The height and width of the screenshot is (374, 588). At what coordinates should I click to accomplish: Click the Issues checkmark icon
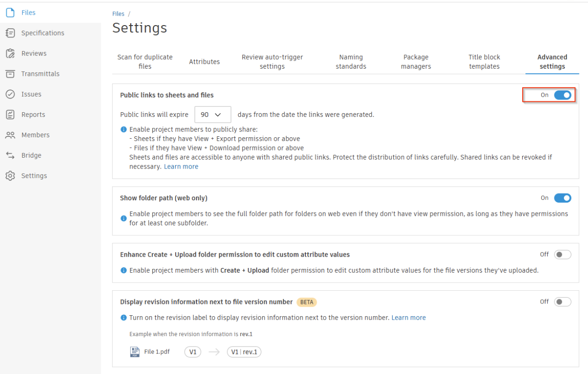coord(10,94)
